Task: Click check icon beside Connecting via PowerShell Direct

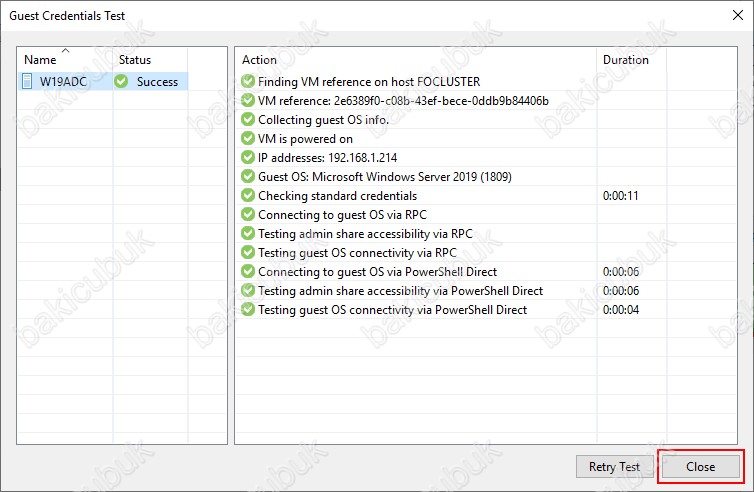Action: [248, 271]
